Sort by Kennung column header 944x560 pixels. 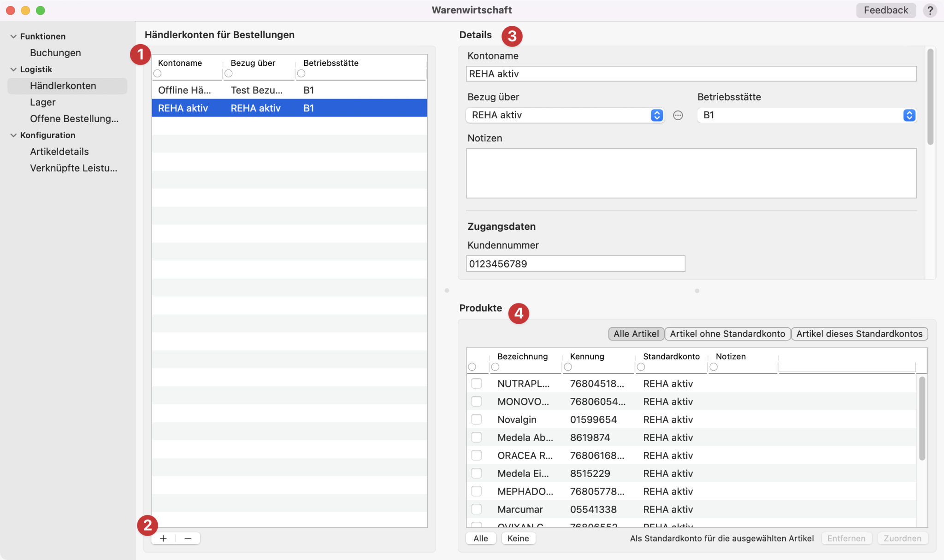[587, 356]
